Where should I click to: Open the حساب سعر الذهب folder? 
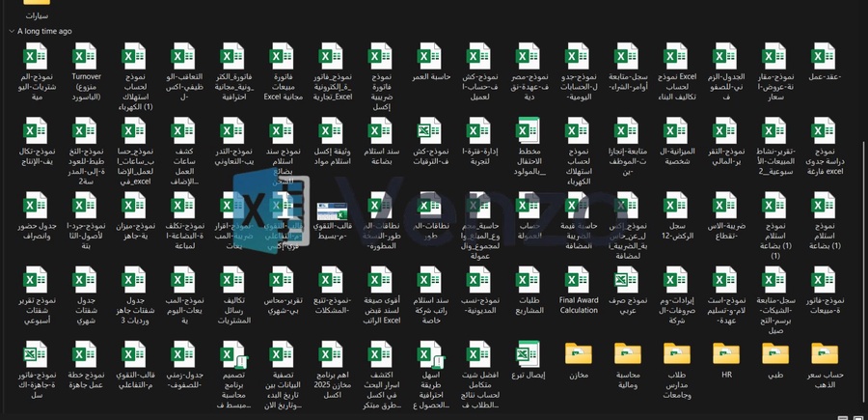coord(825,355)
